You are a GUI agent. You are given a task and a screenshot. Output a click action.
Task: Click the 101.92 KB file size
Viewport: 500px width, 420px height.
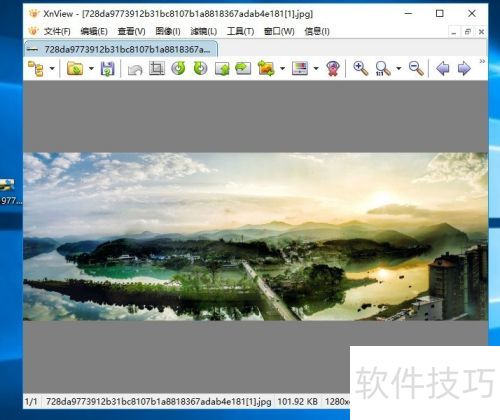tap(297, 402)
